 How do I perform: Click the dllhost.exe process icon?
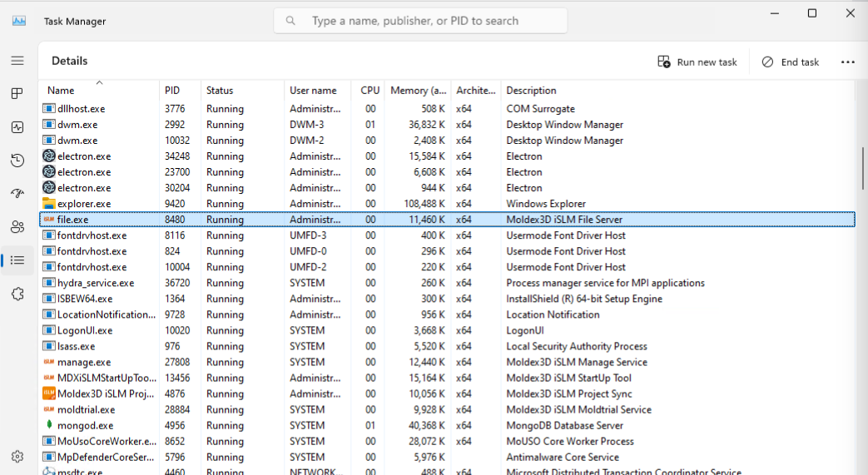point(49,108)
